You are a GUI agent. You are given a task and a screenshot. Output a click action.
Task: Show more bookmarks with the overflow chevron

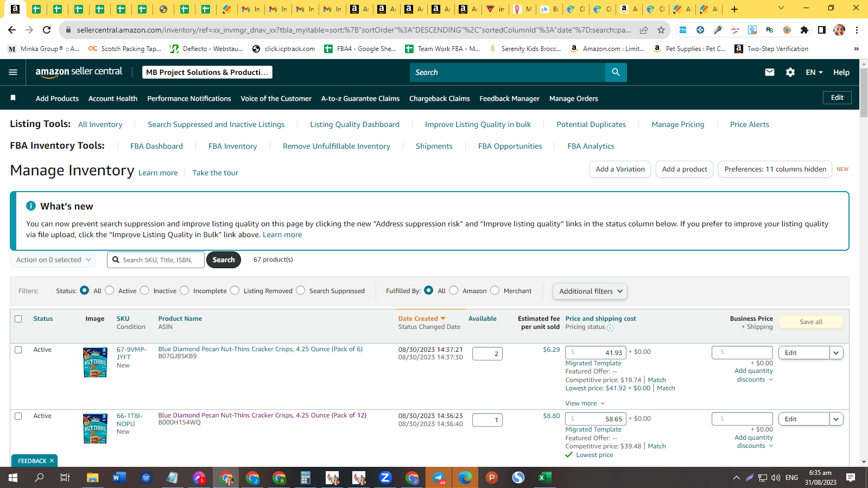857,49
